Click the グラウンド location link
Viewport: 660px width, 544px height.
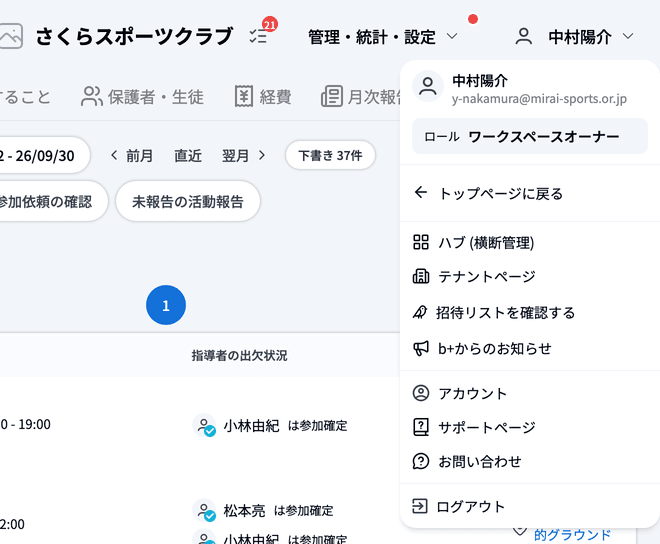point(572,535)
